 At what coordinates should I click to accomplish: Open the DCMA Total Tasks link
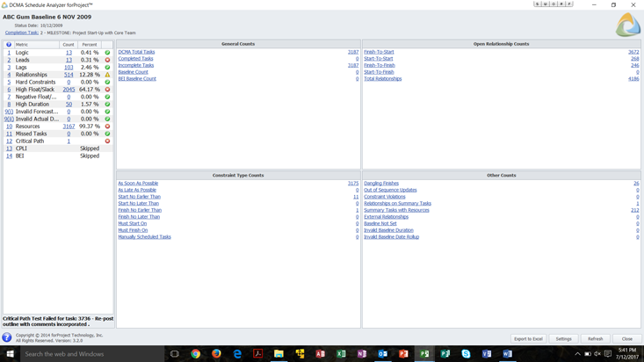(x=136, y=52)
